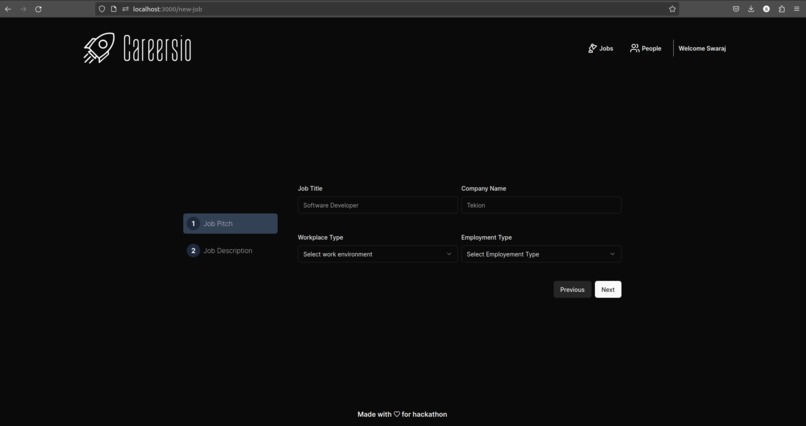Open the Jobs navigation link
Screen dimensions: 806x426
tap(600, 48)
